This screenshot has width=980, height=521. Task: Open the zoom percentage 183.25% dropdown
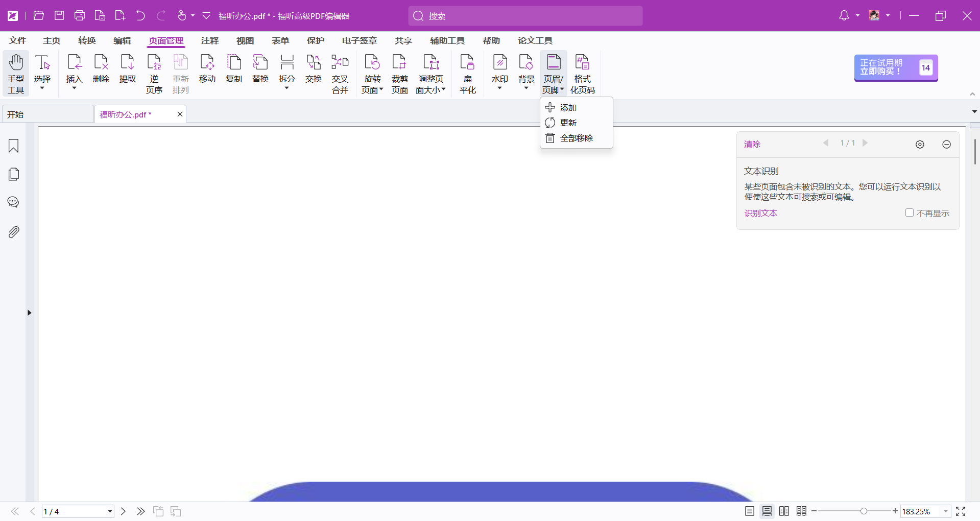(x=945, y=511)
